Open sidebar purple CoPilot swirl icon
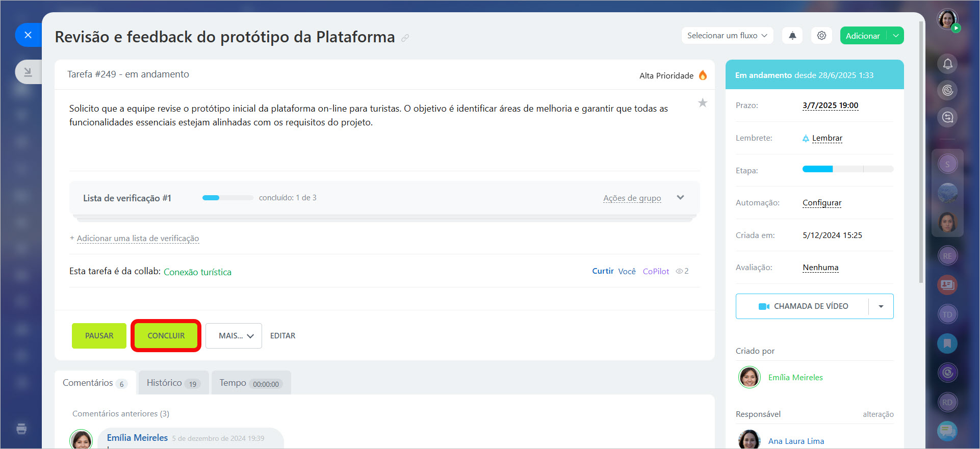The width and height of the screenshot is (980, 449). point(947,373)
